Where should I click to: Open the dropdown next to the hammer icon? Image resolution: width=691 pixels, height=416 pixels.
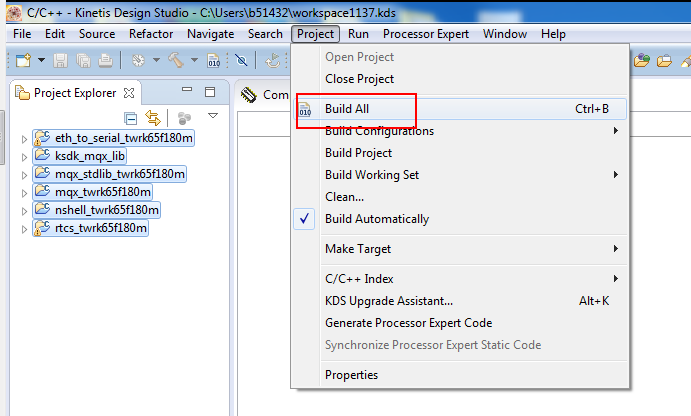pyautogui.click(x=194, y=60)
